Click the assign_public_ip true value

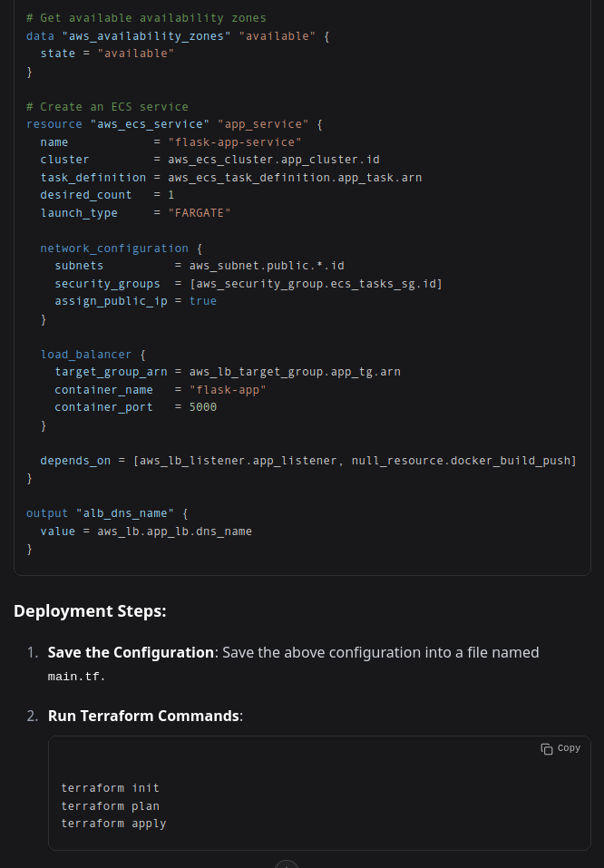[202, 300]
